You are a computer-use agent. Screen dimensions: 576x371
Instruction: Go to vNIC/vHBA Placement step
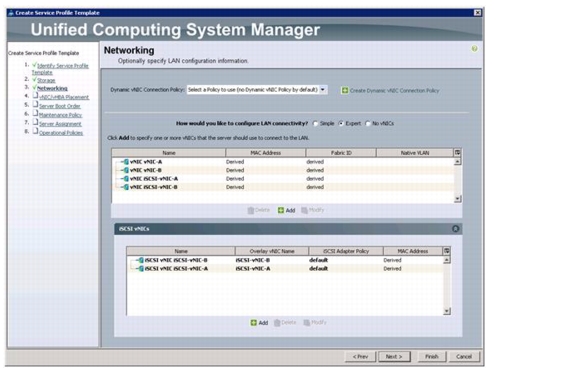point(64,97)
